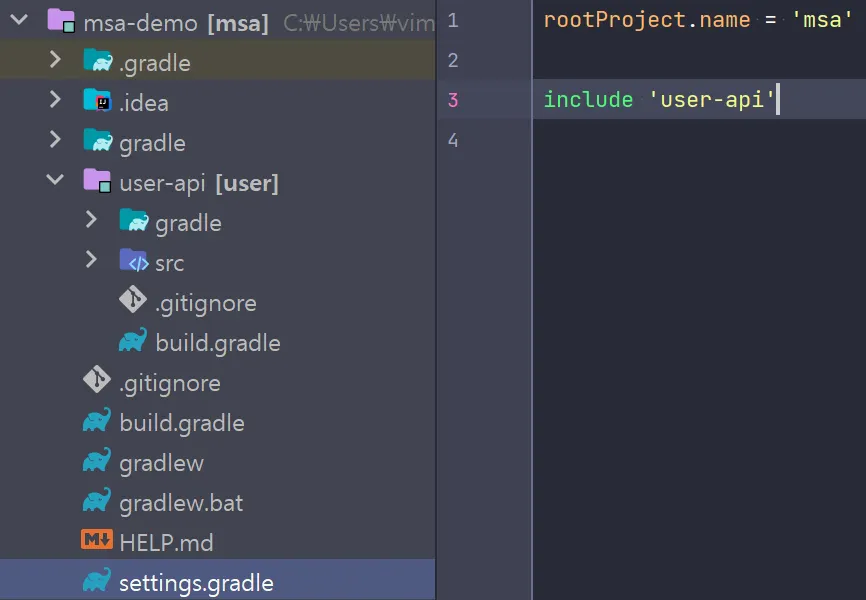Click the Git icon beside root .gitignore
Viewport: 866px width, 600px height.
click(97, 382)
